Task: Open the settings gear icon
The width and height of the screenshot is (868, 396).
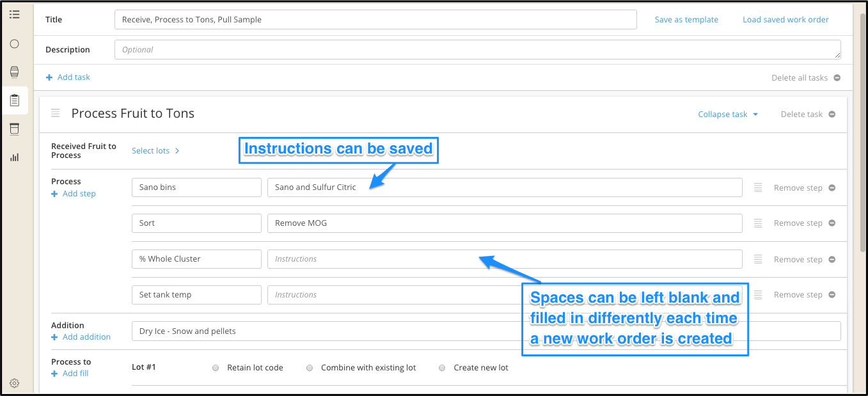Action: coord(14,383)
